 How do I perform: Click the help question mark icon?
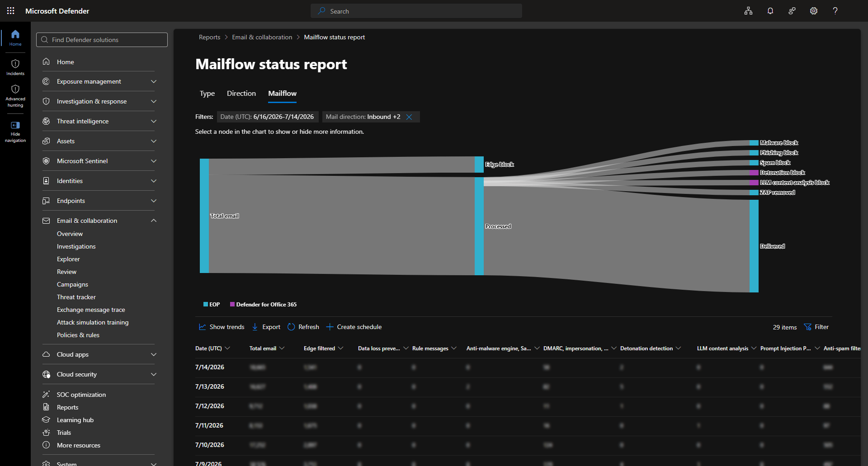[x=835, y=11]
